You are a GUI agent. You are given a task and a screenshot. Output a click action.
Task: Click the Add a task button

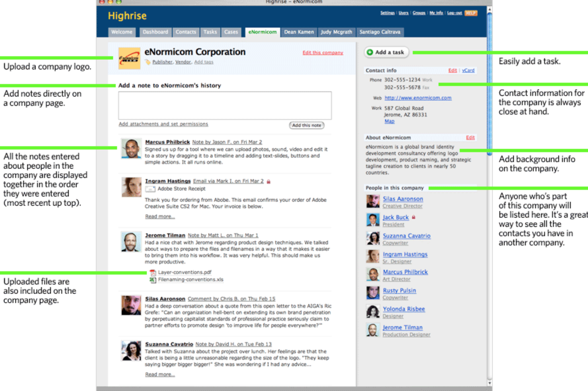(x=386, y=52)
